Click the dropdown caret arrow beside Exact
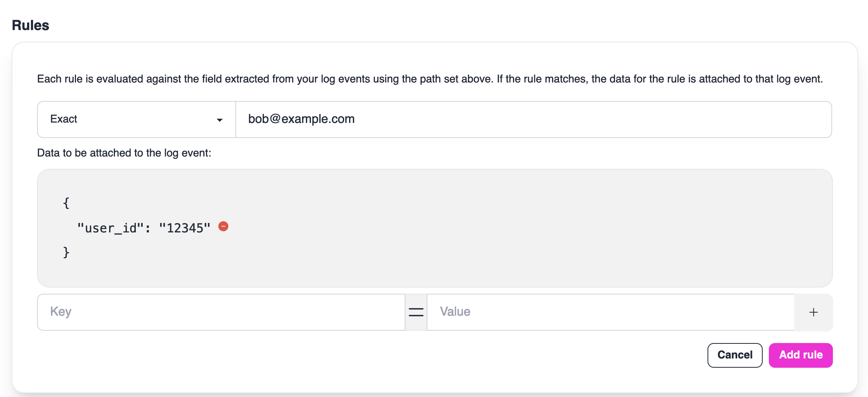868x397 pixels. pos(220,120)
